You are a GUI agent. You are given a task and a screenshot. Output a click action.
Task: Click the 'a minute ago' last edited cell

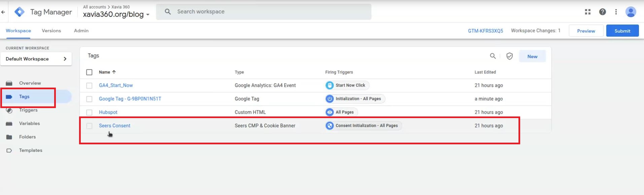pyautogui.click(x=489, y=99)
